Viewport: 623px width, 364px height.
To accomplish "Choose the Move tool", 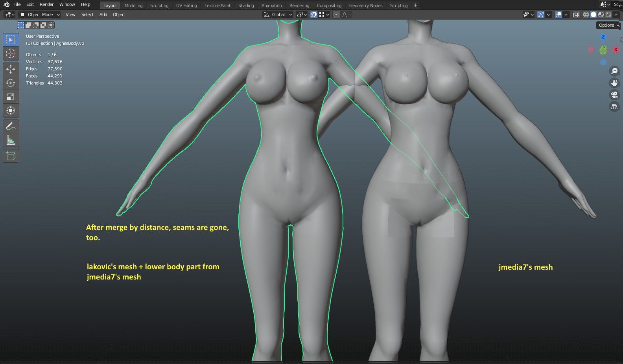I will pyautogui.click(x=11, y=69).
